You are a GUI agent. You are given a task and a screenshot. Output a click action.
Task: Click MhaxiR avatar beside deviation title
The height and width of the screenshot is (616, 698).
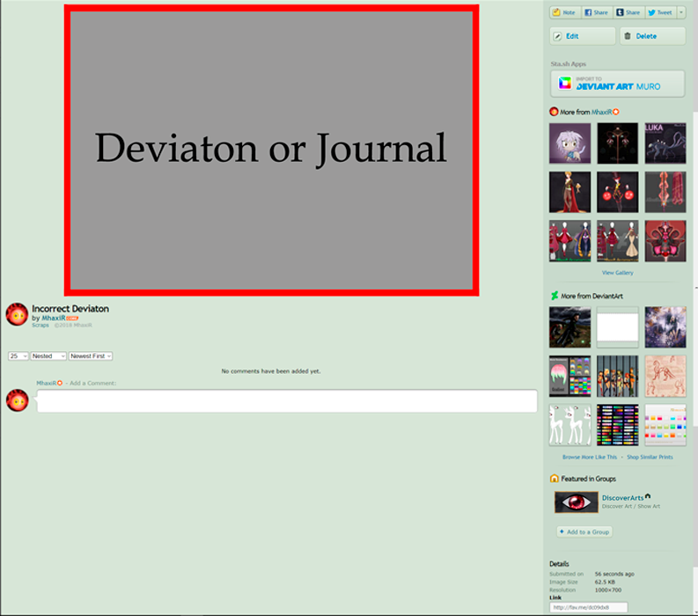click(x=17, y=314)
